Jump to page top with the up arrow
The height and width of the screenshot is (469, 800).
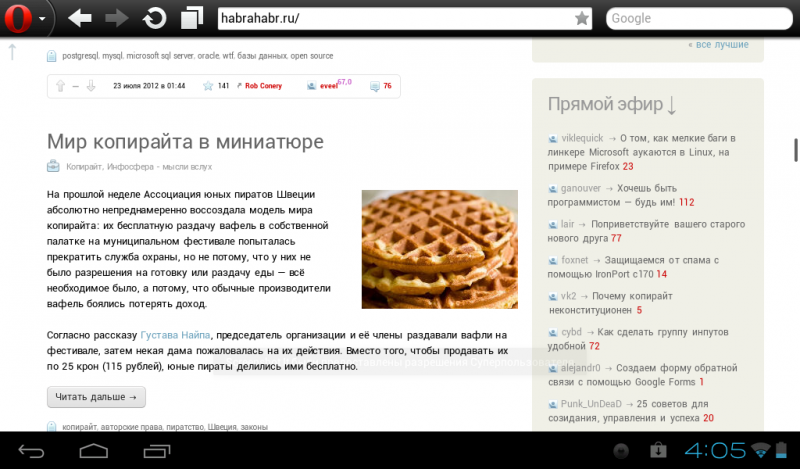click(12, 52)
